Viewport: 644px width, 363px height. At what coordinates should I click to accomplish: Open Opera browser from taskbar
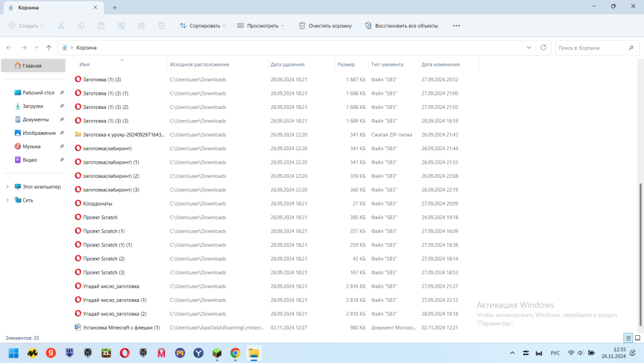click(124, 353)
